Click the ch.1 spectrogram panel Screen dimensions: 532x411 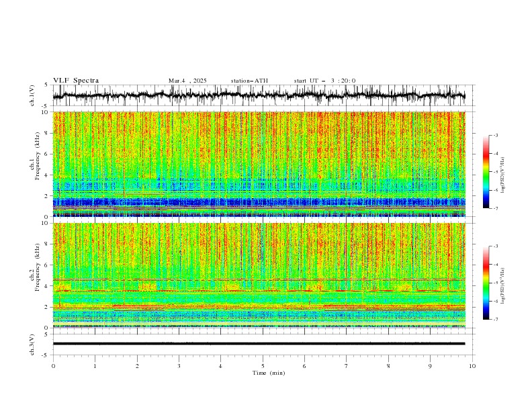pyautogui.click(x=259, y=164)
